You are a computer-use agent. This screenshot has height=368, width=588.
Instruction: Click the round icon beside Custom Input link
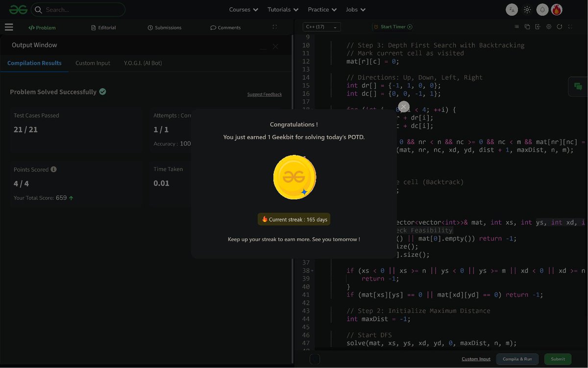click(315, 359)
